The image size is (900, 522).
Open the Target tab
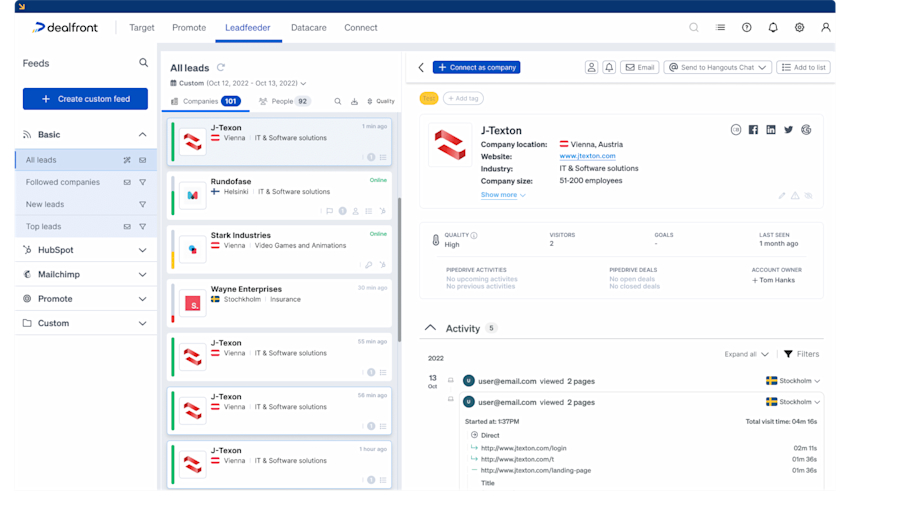click(x=142, y=28)
